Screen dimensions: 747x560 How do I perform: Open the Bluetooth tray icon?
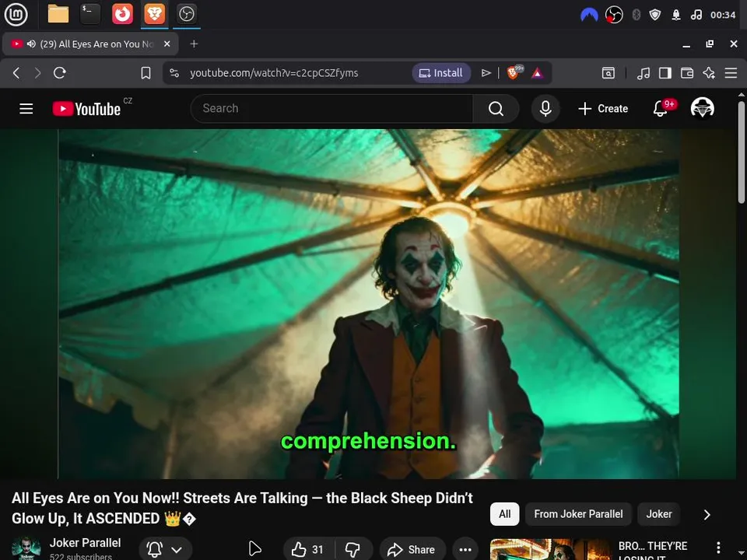636,15
